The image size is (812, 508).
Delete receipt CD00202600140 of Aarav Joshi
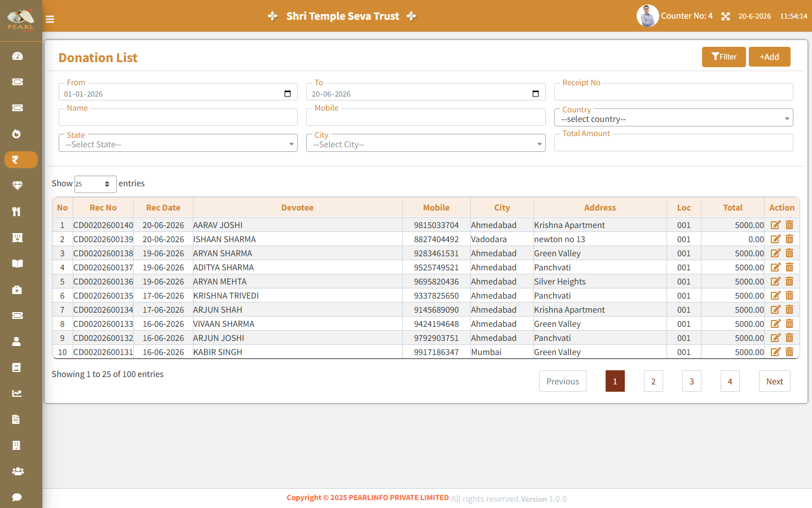click(x=789, y=225)
